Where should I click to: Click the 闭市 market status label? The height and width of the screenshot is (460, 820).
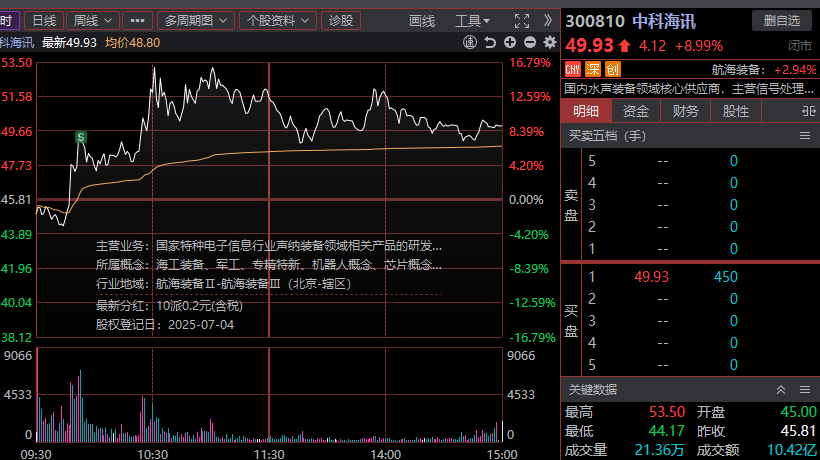pyautogui.click(x=800, y=46)
